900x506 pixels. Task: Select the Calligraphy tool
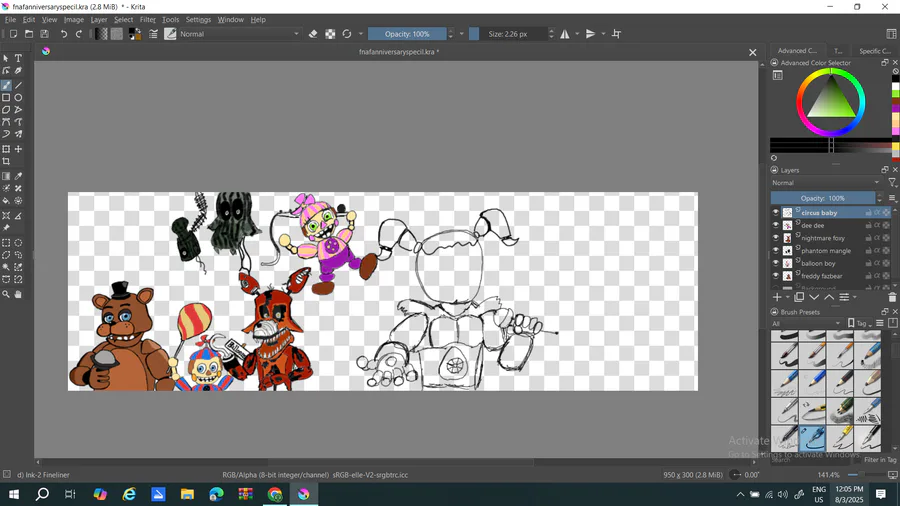18,71
